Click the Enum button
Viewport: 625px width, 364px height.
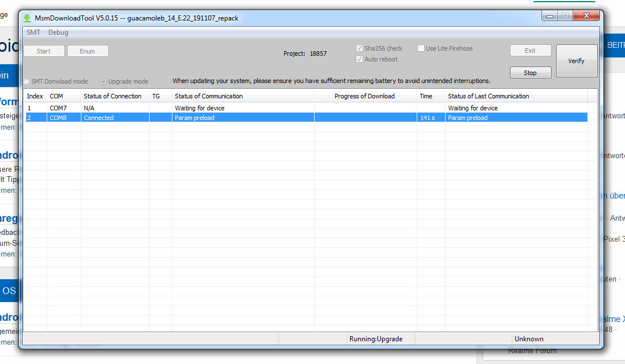pyautogui.click(x=87, y=51)
